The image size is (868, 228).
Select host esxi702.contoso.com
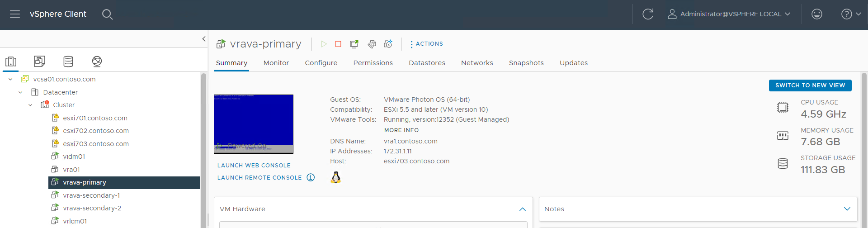(96, 131)
